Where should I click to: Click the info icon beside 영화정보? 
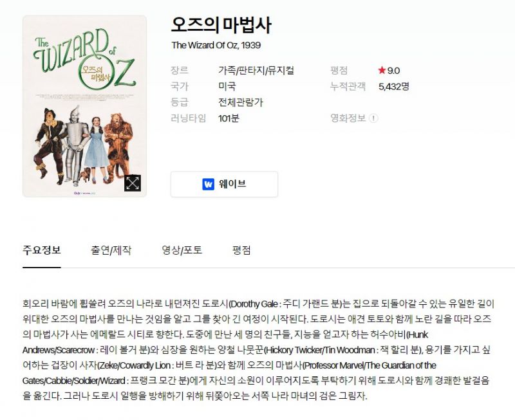click(x=373, y=118)
